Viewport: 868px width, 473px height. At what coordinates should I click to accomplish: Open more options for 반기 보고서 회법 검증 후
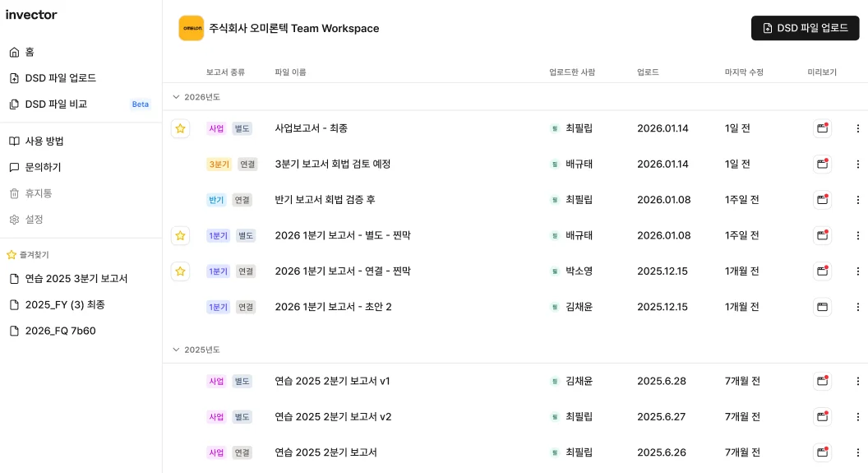858,200
